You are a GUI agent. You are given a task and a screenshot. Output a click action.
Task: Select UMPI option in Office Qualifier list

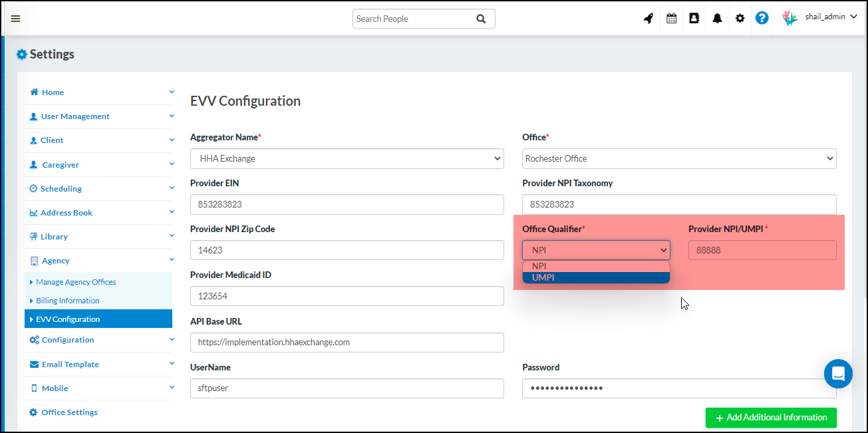596,277
